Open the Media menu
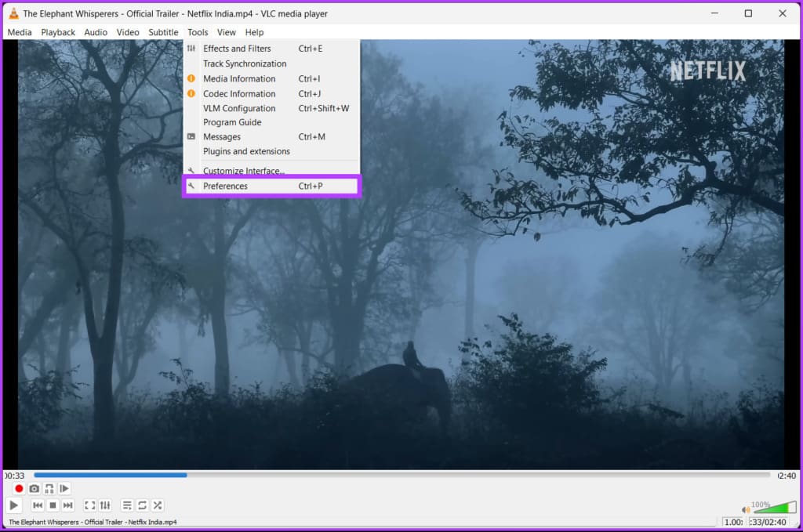 (20, 32)
